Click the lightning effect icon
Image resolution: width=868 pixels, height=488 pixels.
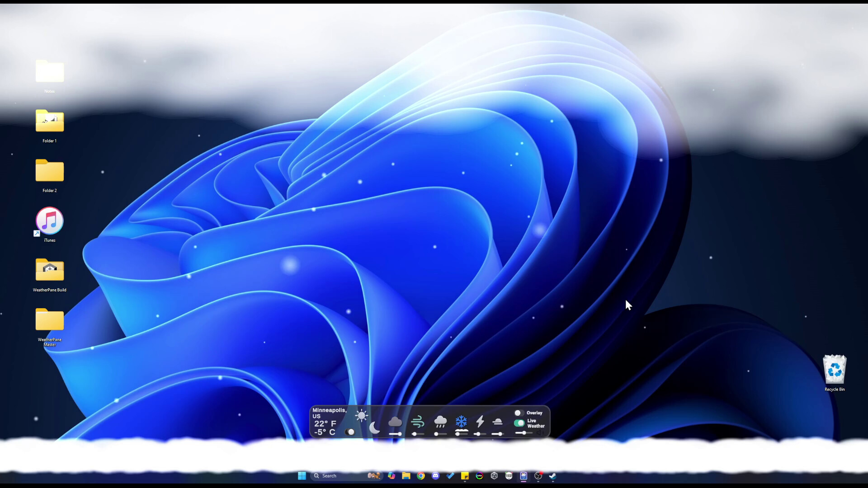[480, 422]
